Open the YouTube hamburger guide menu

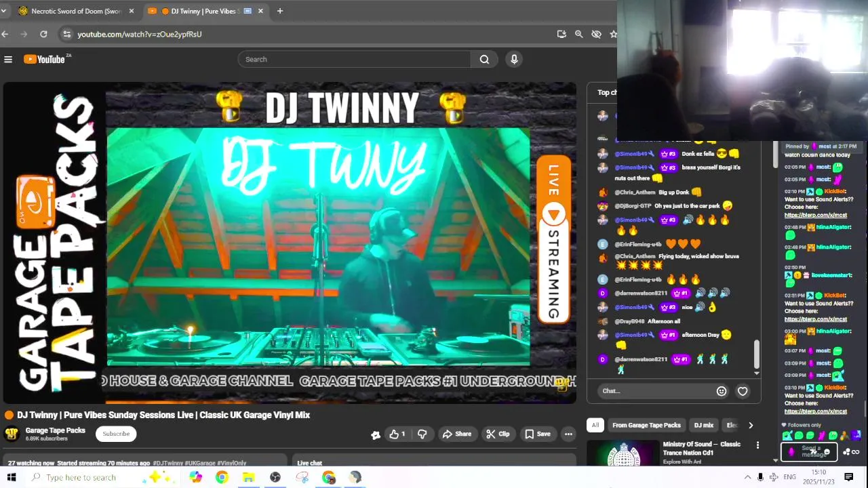pos(8,60)
